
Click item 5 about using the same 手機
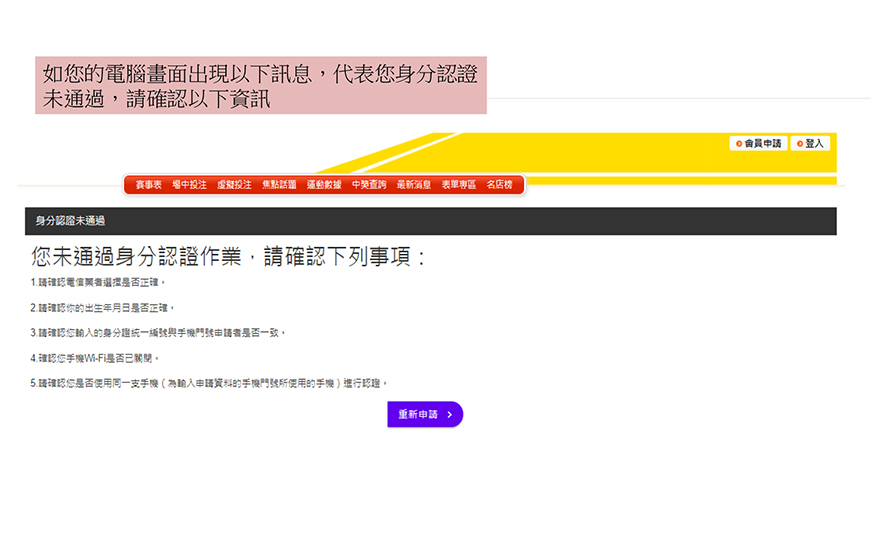209,383
